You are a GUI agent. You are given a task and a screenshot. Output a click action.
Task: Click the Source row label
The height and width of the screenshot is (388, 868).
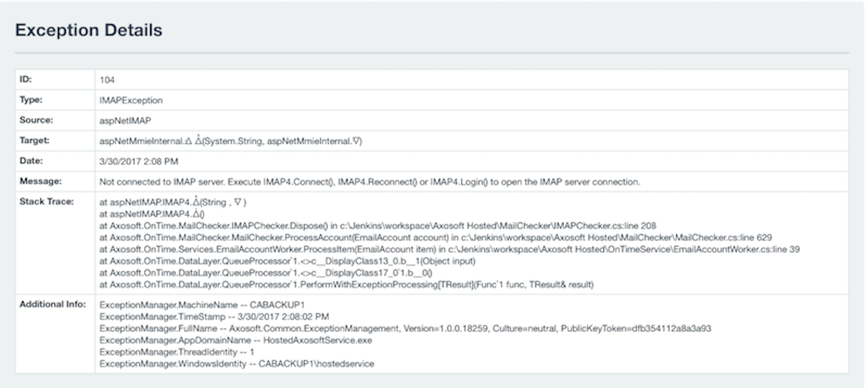click(x=36, y=120)
